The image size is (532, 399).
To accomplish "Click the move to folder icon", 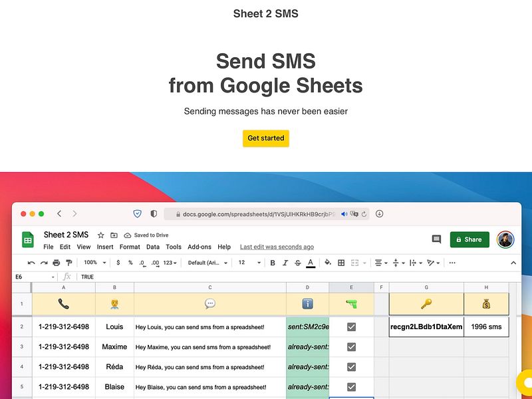I will coord(114,235).
